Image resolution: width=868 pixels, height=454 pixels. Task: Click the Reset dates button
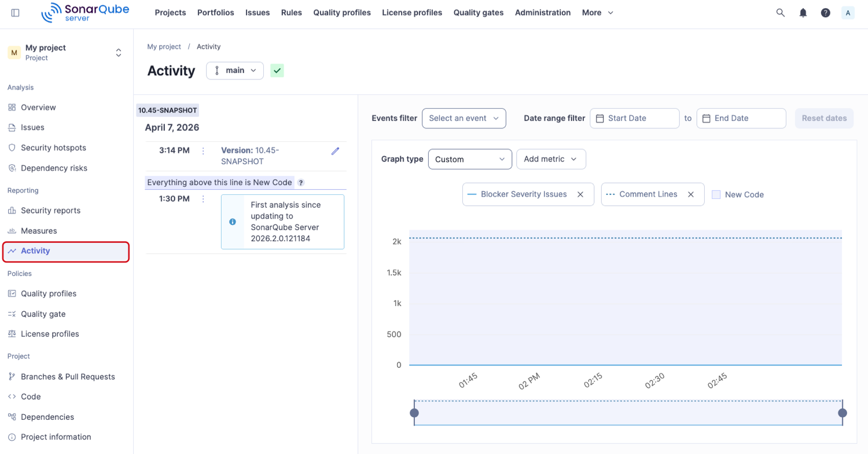click(x=825, y=118)
